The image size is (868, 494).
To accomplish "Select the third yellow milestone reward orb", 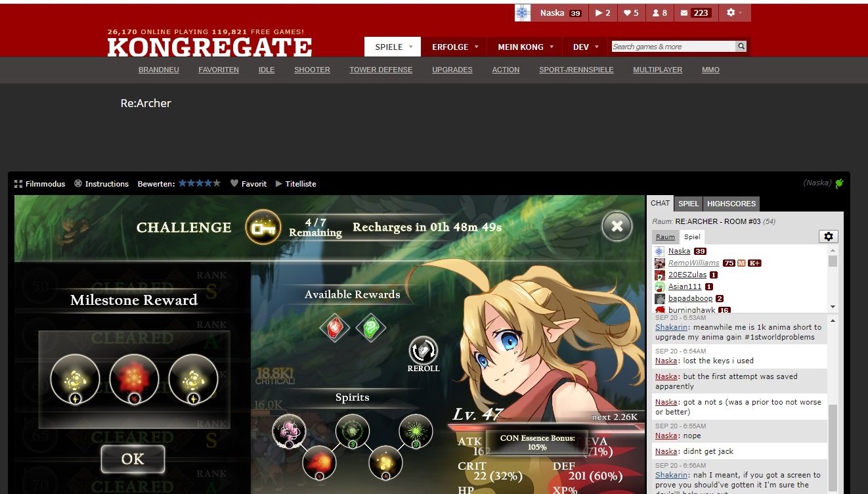I will click(193, 379).
